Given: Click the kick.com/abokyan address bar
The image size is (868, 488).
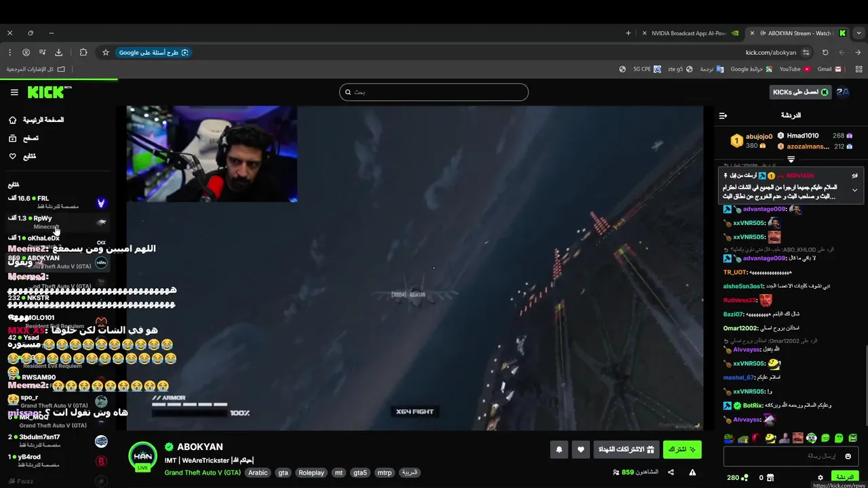Looking at the screenshot, I should pyautogui.click(x=771, y=52).
